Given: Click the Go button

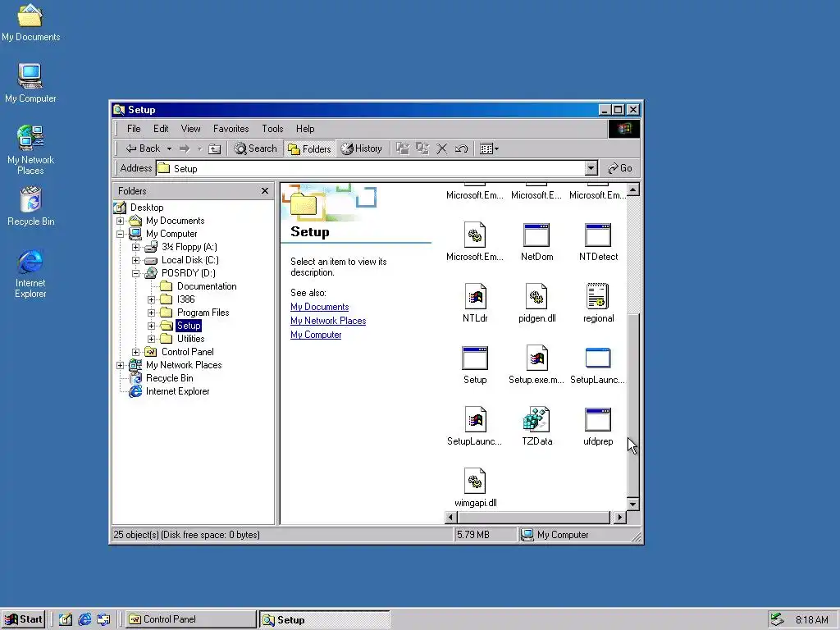Looking at the screenshot, I should 620,168.
